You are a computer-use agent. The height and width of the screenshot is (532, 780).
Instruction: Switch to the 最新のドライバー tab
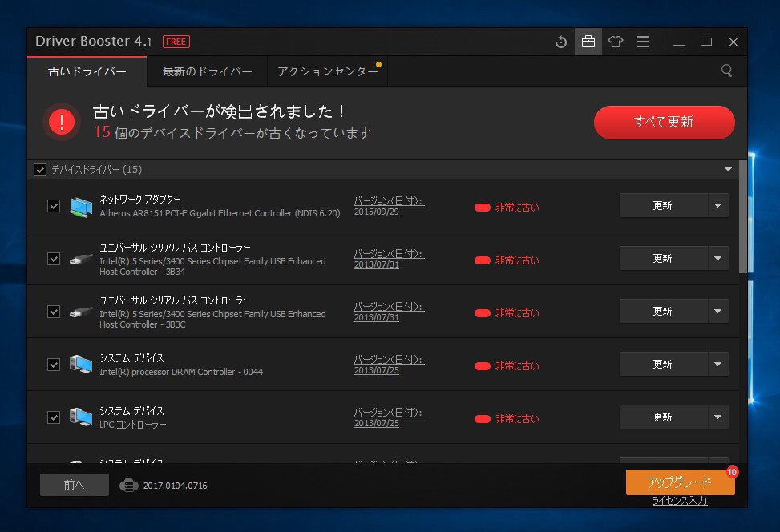pyautogui.click(x=207, y=71)
